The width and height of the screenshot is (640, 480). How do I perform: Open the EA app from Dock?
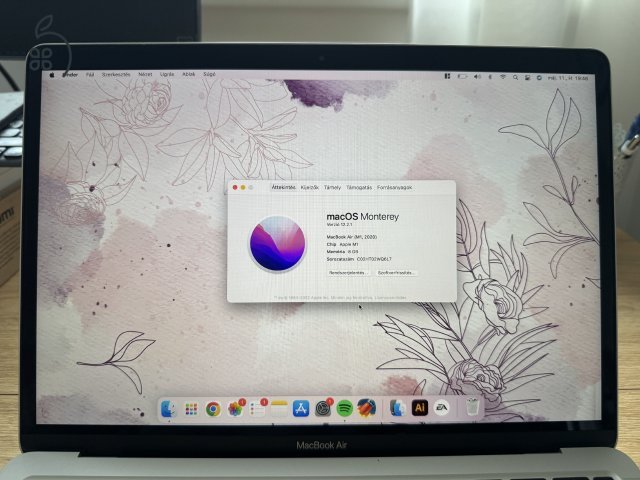point(442,408)
